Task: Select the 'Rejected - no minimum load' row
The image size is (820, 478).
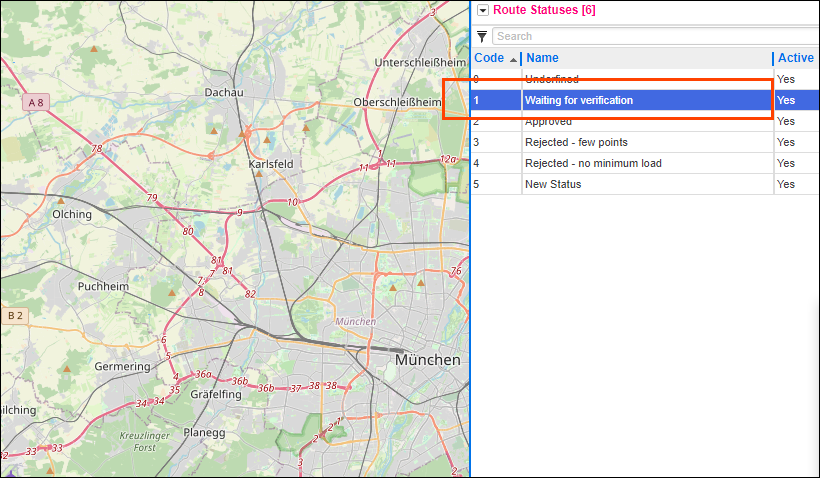Action: (x=644, y=163)
